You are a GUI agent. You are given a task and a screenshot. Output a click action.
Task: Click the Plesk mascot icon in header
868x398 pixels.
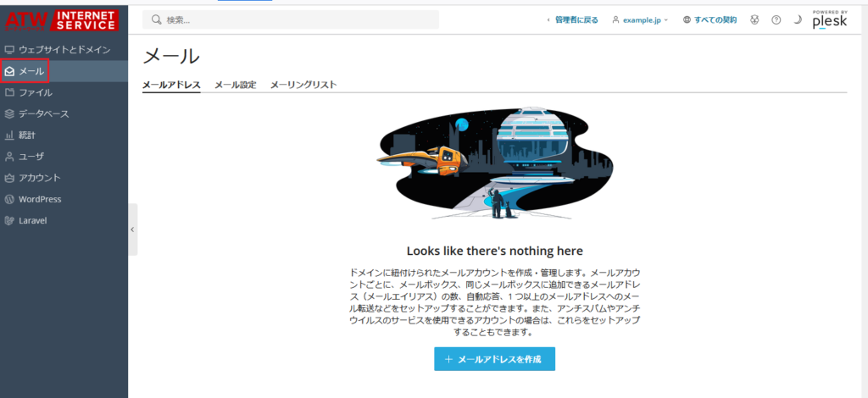tap(754, 20)
